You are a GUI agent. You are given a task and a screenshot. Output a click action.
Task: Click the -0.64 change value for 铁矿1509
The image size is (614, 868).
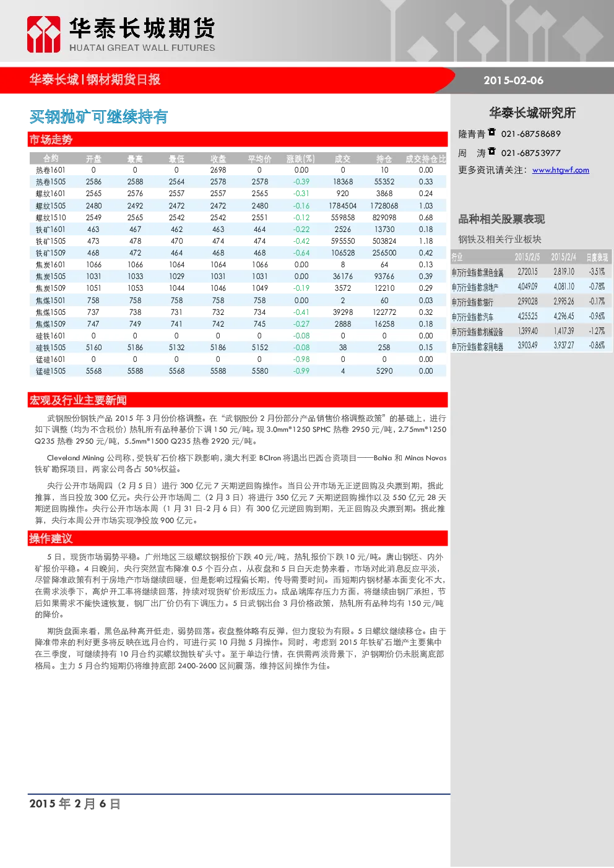click(x=301, y=253)
